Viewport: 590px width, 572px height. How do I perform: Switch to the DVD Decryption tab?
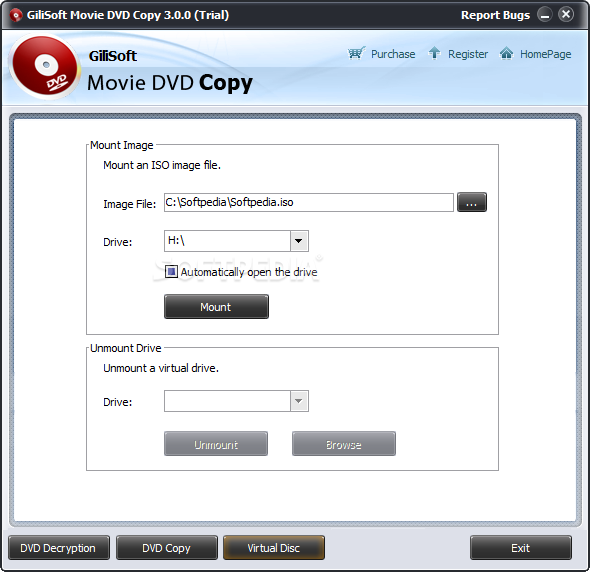[59, 548]
